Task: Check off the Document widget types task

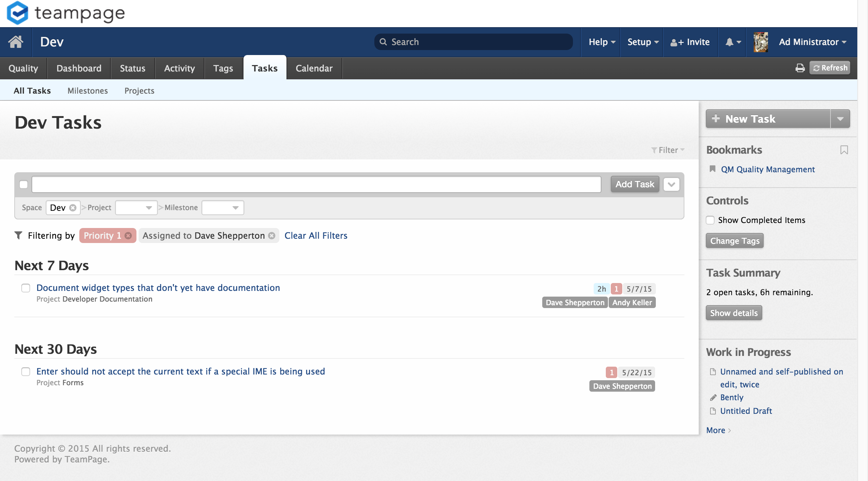Action: point(26,288)
